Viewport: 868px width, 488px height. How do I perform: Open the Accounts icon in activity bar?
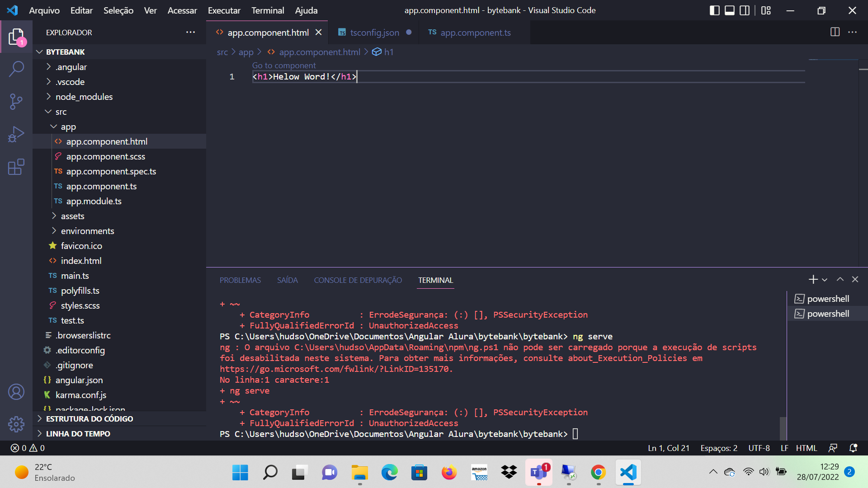[16, 392]
